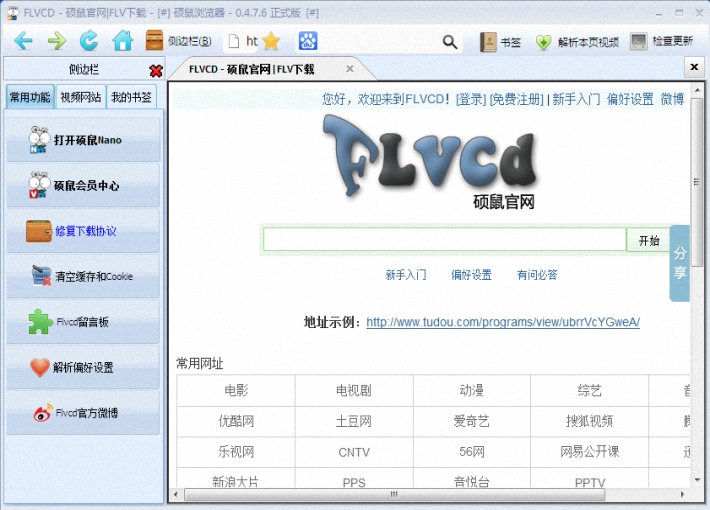The height and width of the screenshot is (510, 710).
Task: Open 新浪大片 site link
Action: (x=236, y=481)
